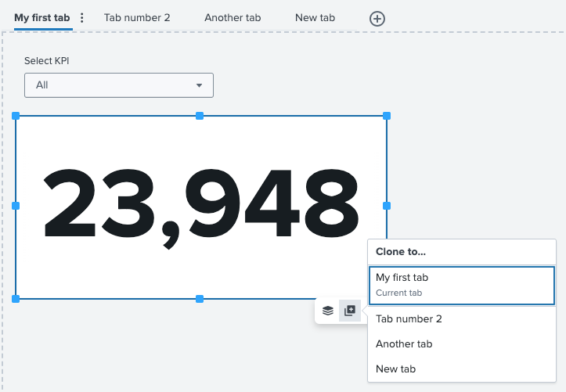This screenshot has width=566, height=392.
Task: Click the right-middle resize handle of the panel
Action: 387,206
